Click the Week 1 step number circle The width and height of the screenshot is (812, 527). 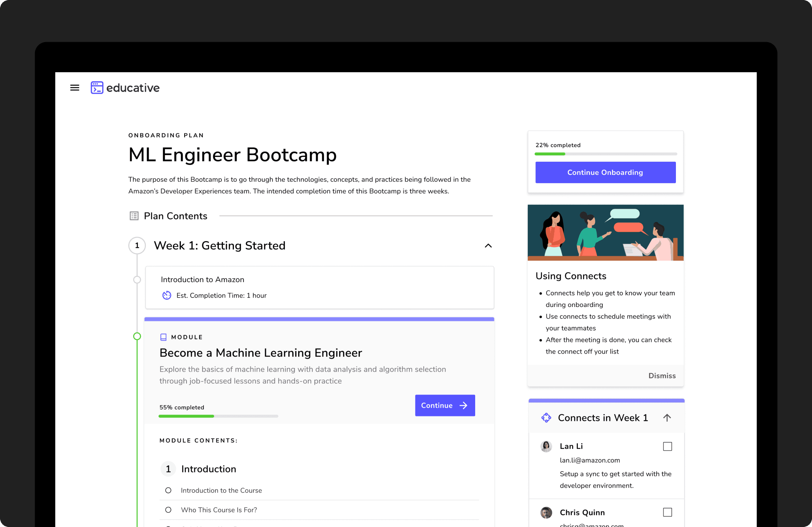tap(137, 246)
